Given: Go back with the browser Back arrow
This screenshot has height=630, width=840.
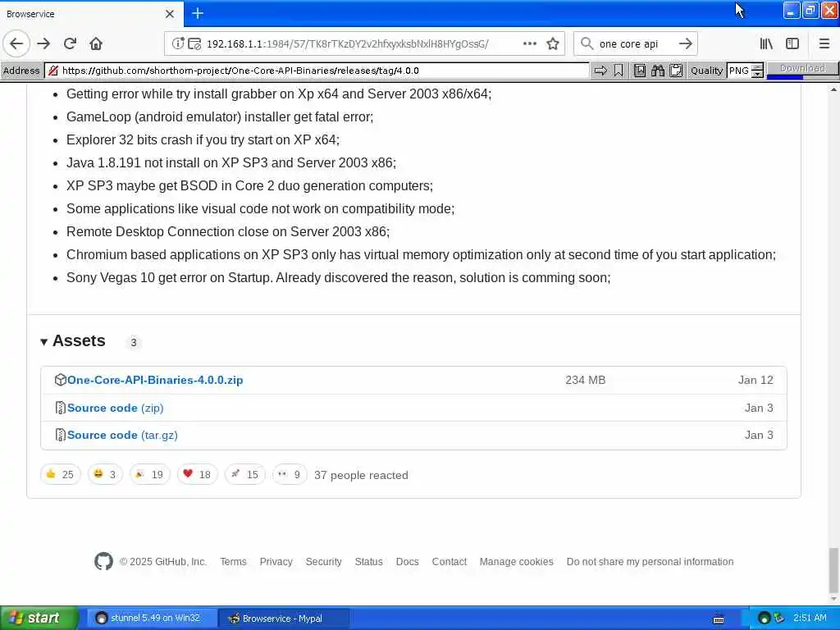Looking at the screenshot, I should 16,43.
